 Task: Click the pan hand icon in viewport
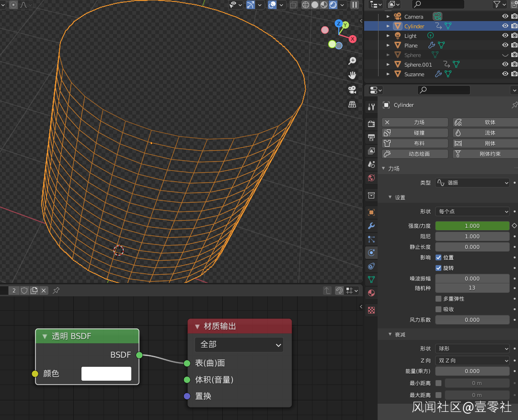352,75
